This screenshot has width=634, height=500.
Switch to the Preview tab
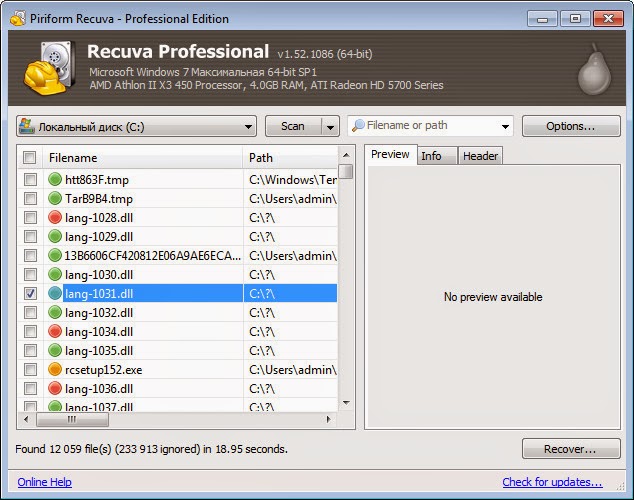(x=390, y=154)
